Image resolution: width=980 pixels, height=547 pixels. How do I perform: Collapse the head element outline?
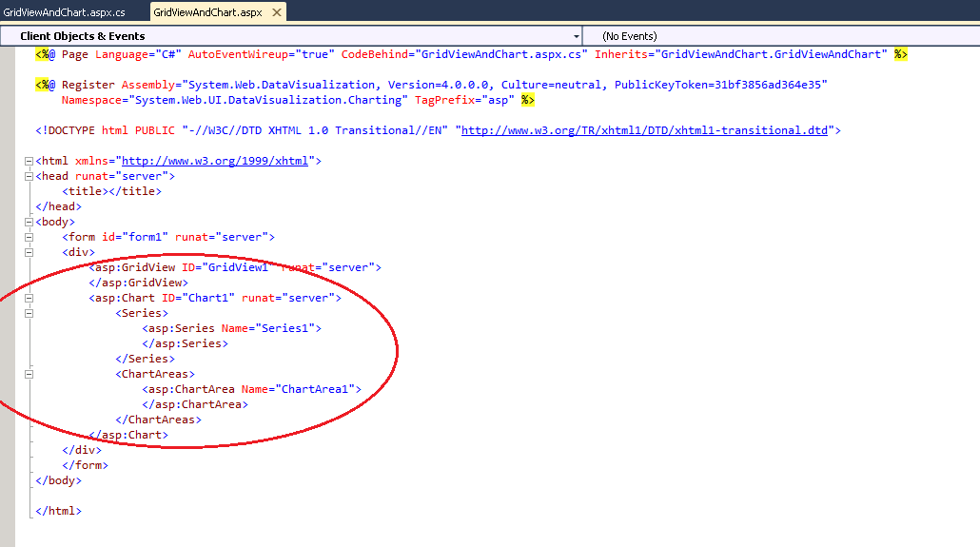[29, 176]
